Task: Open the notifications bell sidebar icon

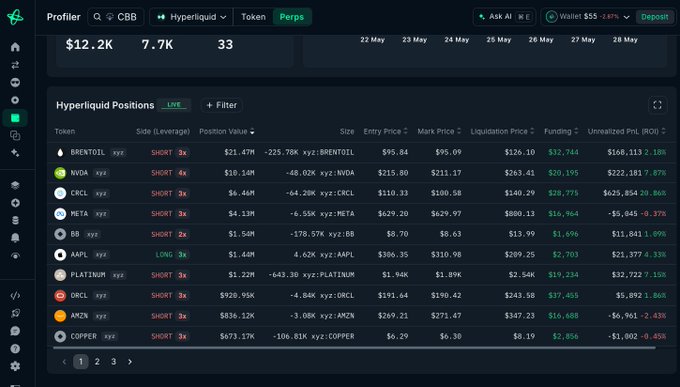Action: pos(15,238)
